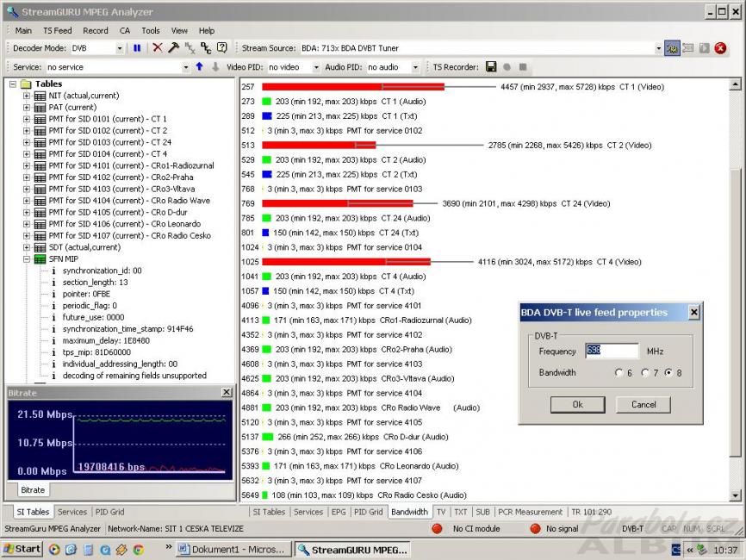Open the TS Feed menu
The width and height of the screenshot is (746, 560).
[58, 30]
